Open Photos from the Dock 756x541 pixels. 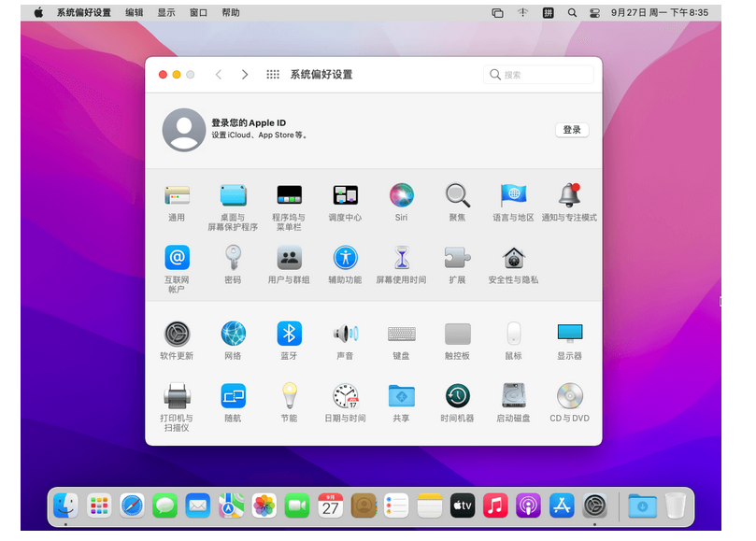[264, 505]
